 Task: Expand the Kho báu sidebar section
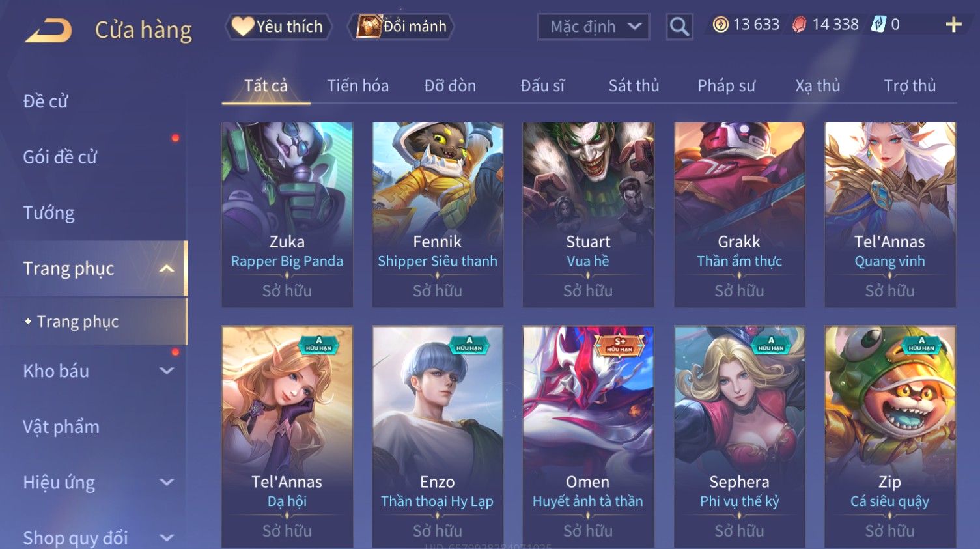(x=167, y=371)
